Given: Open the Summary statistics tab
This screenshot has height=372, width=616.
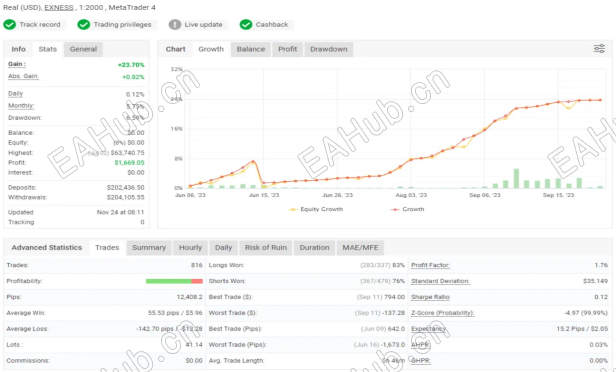Looking at the screenshot, I should coord(149,248).
